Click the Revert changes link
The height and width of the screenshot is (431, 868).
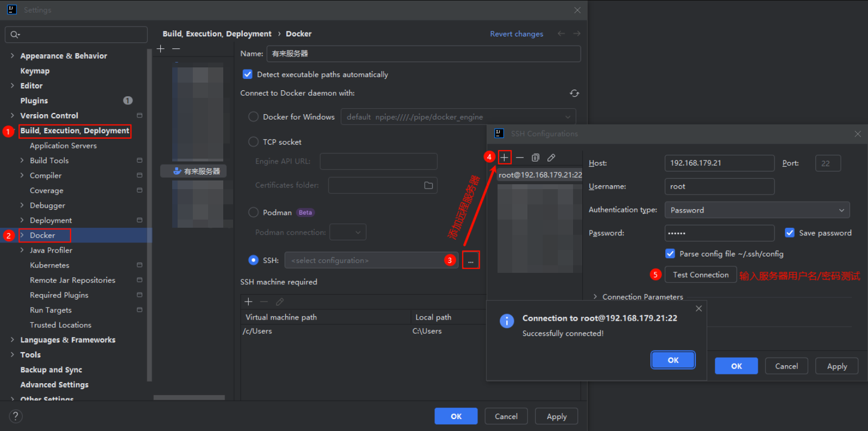[x=516, y=34]
